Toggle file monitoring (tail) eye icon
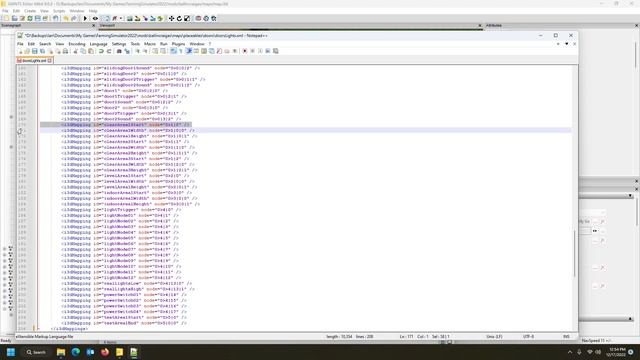 click(x=235, y=51)
